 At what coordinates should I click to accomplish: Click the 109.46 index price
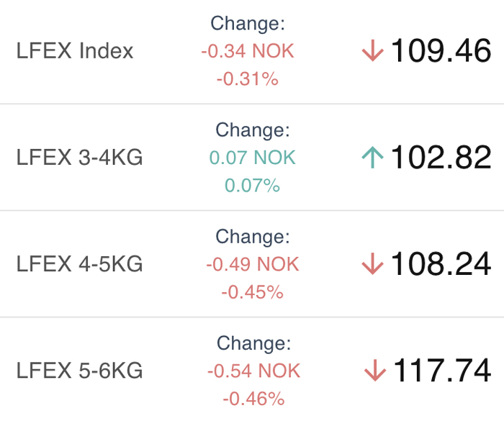tap(441, 50)
